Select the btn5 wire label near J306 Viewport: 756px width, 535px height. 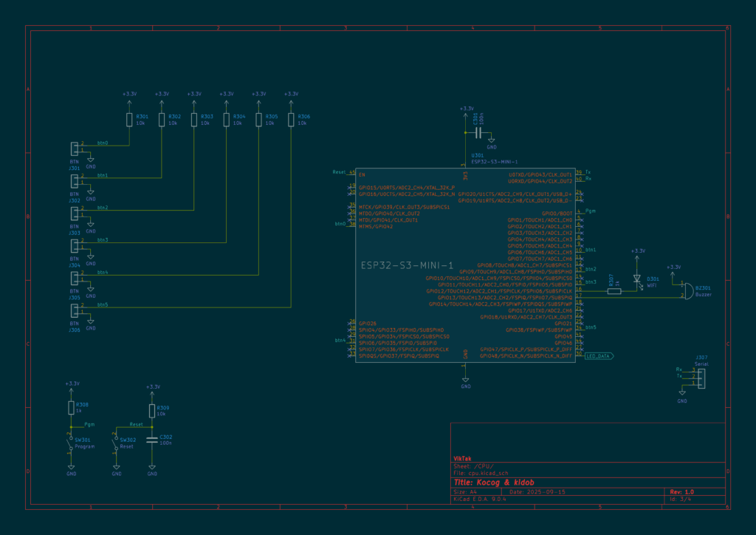click(102, 304)
